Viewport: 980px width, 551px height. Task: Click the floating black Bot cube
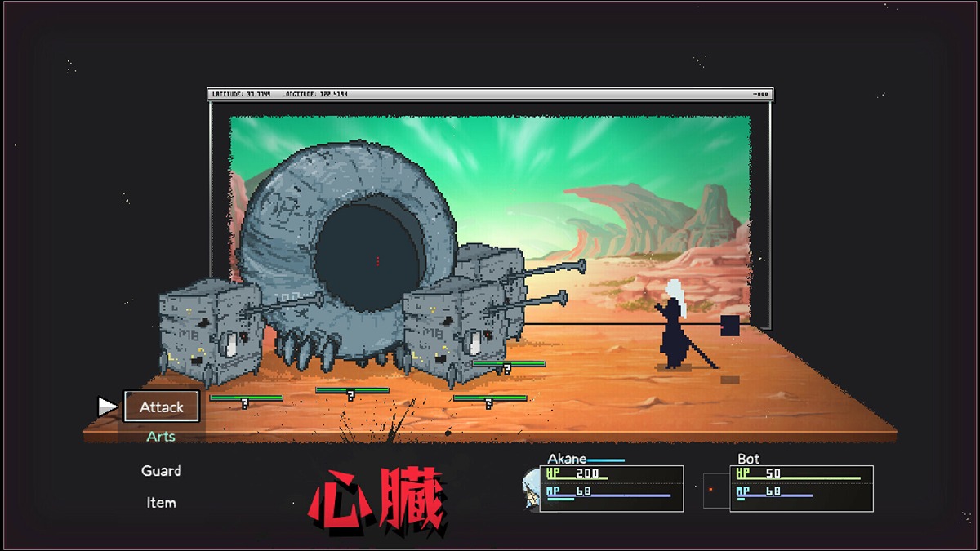click(729, 326)
